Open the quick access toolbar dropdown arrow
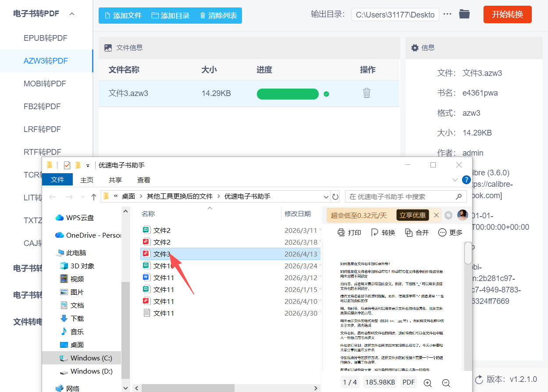The image size is (548, 392). 88,166
